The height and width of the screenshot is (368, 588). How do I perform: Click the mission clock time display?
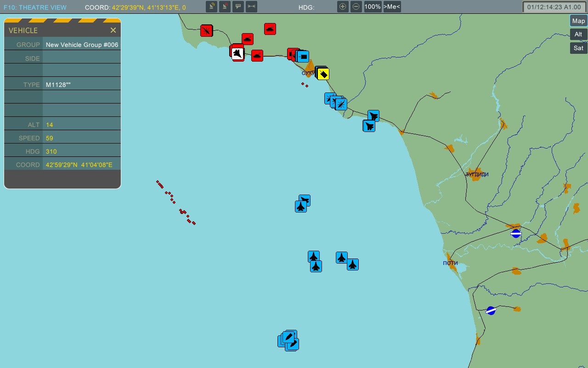coord(553,7)
